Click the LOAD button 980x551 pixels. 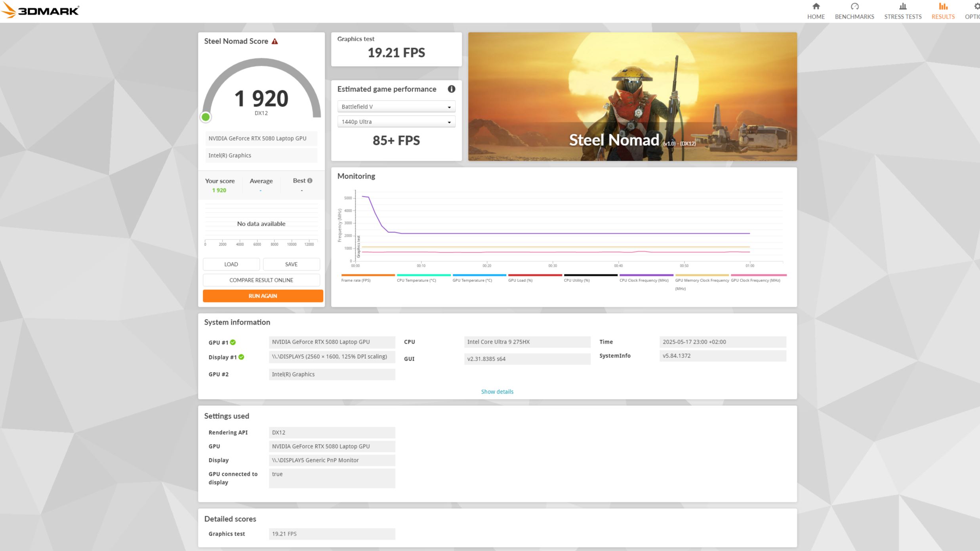[x=231, y=264]
